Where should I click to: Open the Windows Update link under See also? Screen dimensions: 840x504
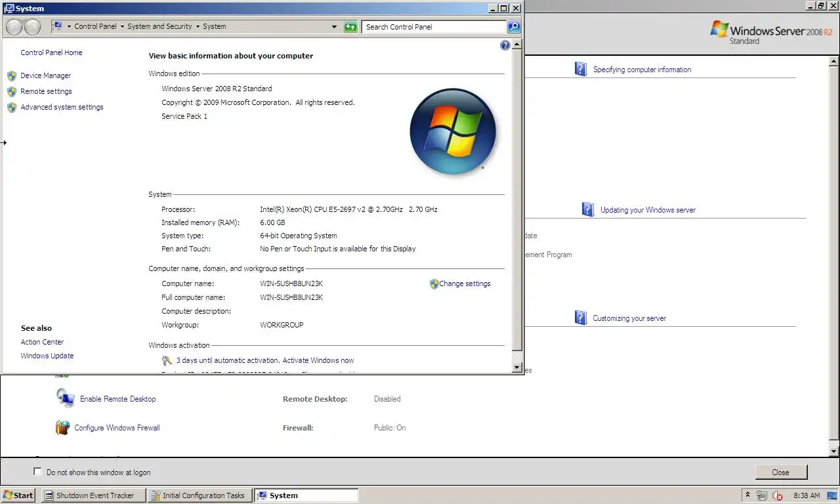click(47, 356)
